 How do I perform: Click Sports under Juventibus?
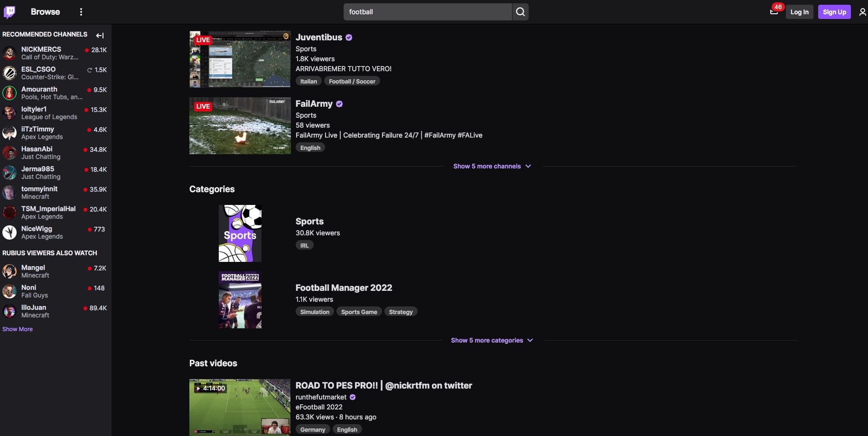[x=306, y=49]
